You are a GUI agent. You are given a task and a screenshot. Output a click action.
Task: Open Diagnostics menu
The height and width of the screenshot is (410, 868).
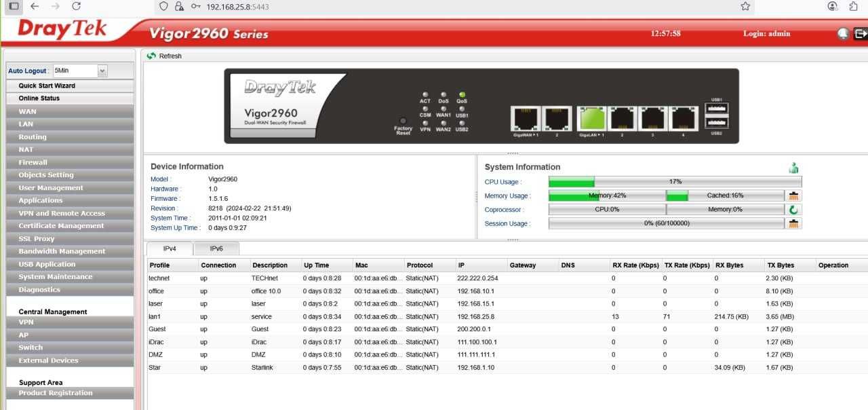pyautogui.click(x=70, y=290)
